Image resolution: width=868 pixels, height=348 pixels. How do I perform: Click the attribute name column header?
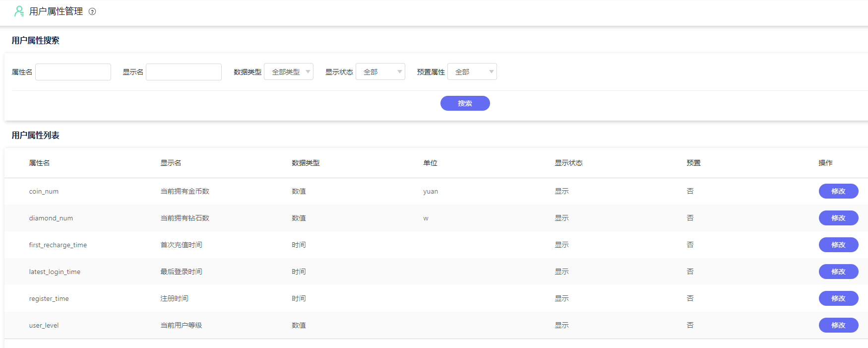coord(39,163)
